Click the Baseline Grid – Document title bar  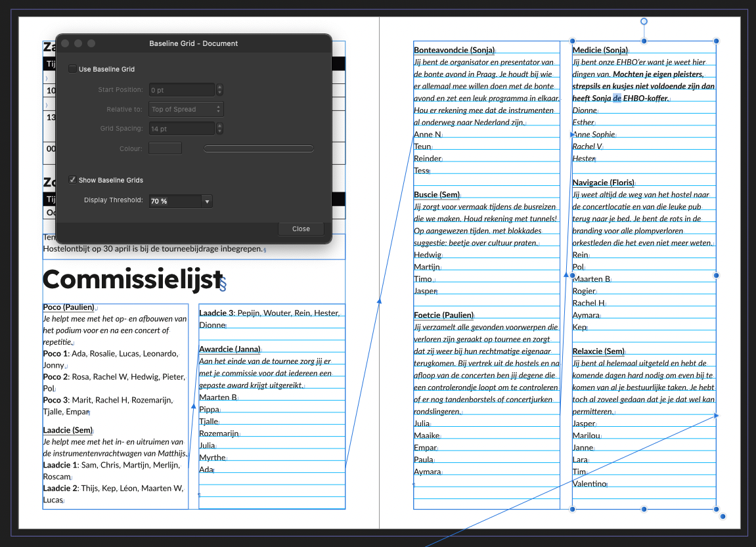coord(193,43)
